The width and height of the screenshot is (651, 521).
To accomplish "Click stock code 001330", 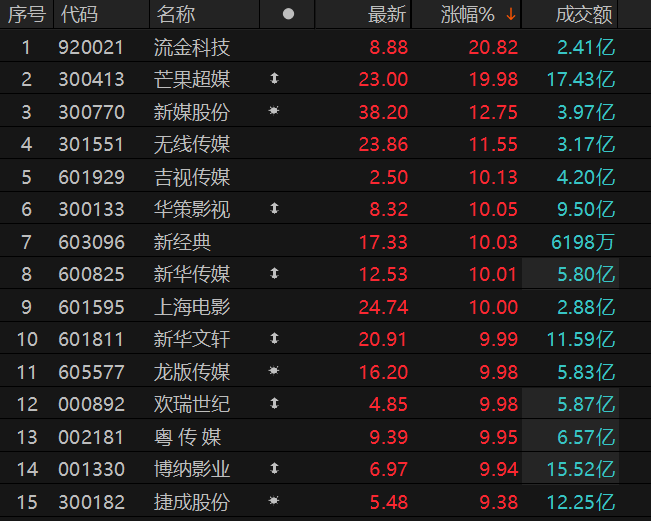I will 91,470.
